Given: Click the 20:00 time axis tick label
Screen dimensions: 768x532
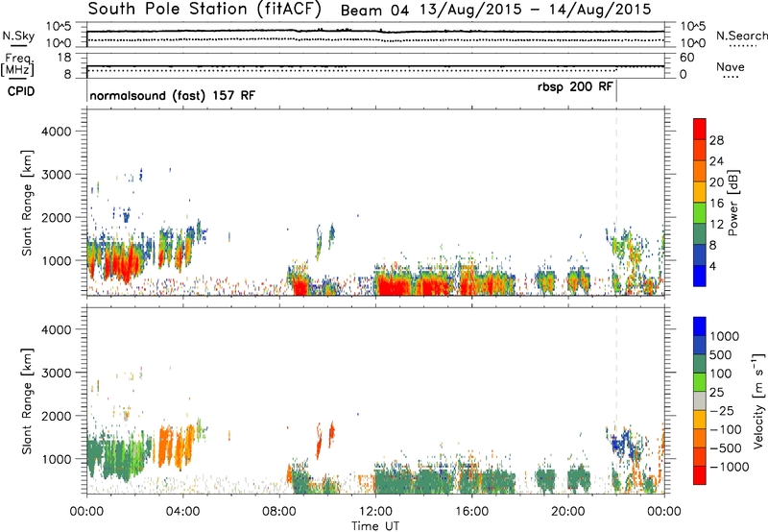Looking at the screenshot, I should point(567,512).
